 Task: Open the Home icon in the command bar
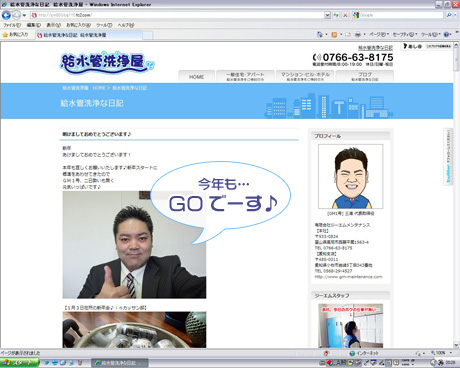point(320,34)
